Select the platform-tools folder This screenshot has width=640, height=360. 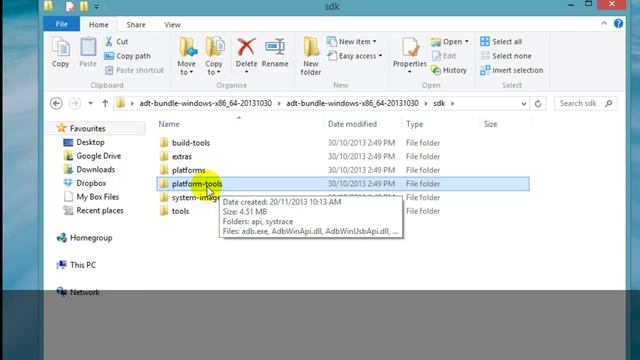343,184
